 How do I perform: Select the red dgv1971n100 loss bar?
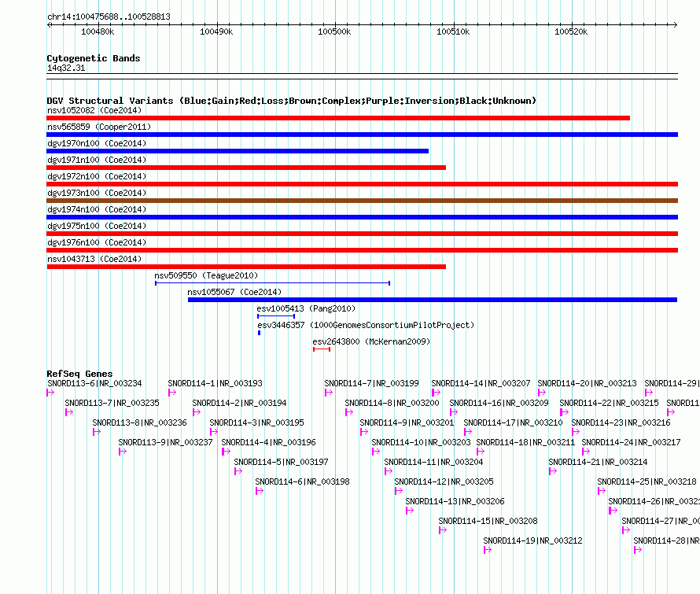coord(246,168)
